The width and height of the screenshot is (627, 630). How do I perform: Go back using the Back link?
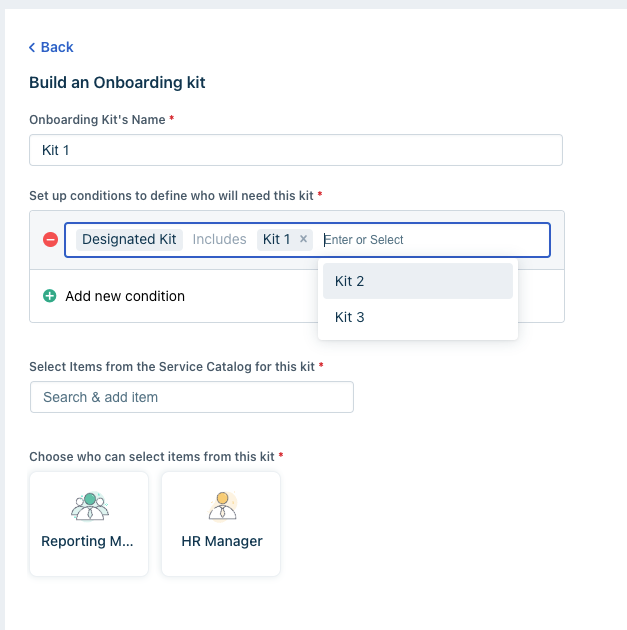[57, 47]
